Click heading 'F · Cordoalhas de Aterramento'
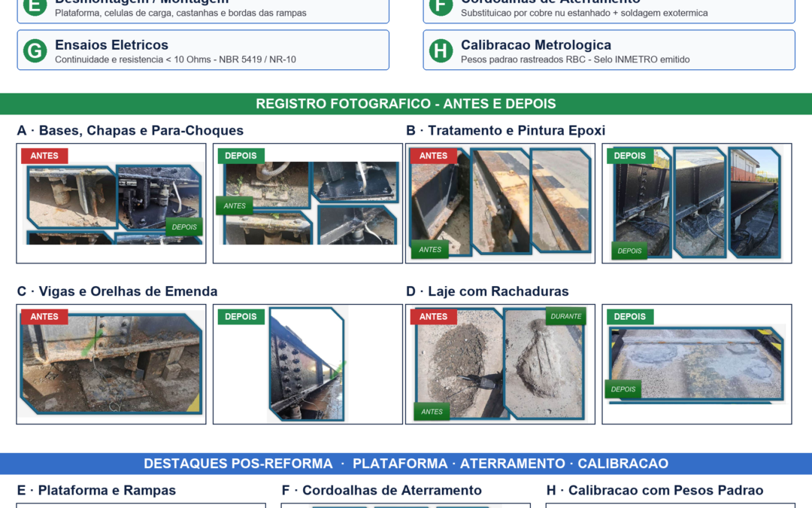812x508 pixels. 382,491
